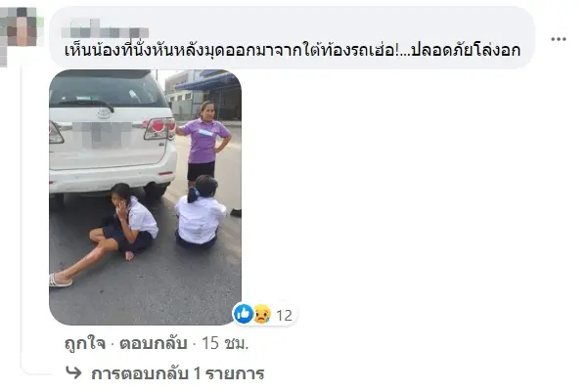The width and height of the screenshot is (587, 392).
Task: Like the comment via ถูกใจ
Action: coord(85,343)
